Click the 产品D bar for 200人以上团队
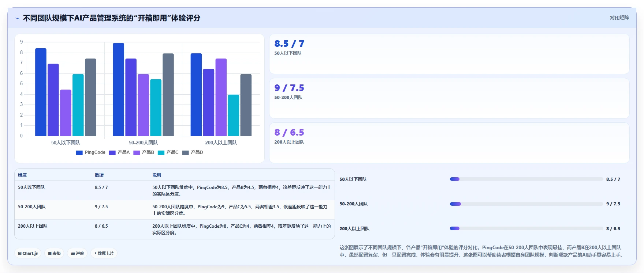 (x=246, y=105)
